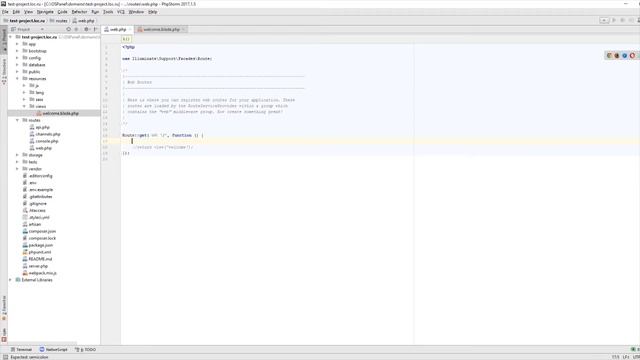
Task: Open the VCS menu
Action: 121,12
